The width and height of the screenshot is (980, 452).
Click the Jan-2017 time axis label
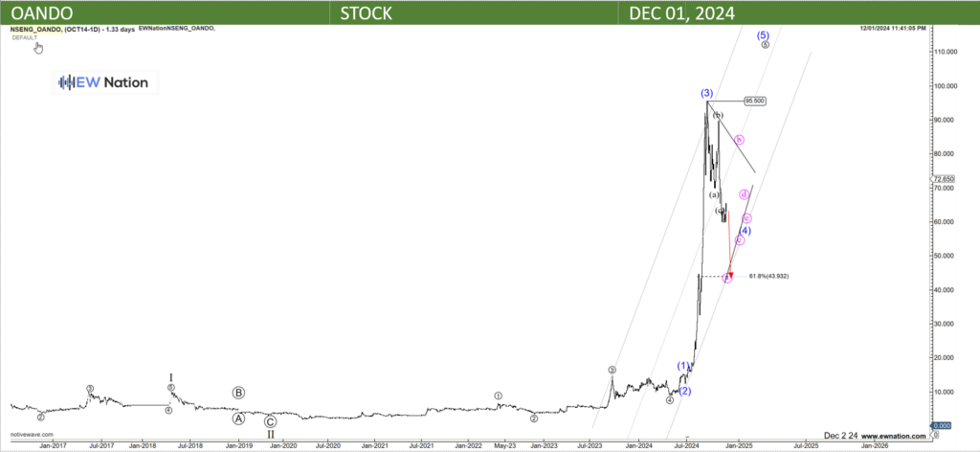pos(54,445)
